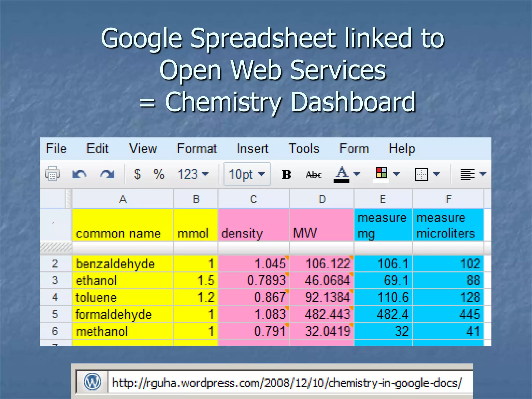Click the Print icon in the toolbar
This screenshot has height=399, width=532.
(52, 174)
